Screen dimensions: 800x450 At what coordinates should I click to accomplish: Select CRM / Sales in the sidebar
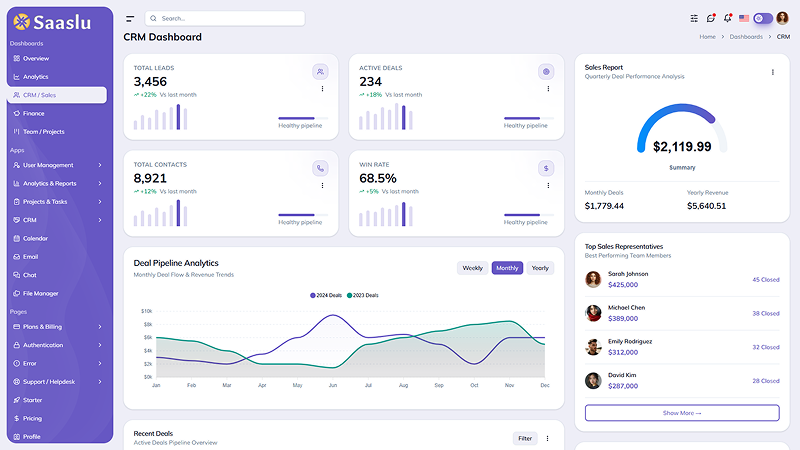(57, 95)
